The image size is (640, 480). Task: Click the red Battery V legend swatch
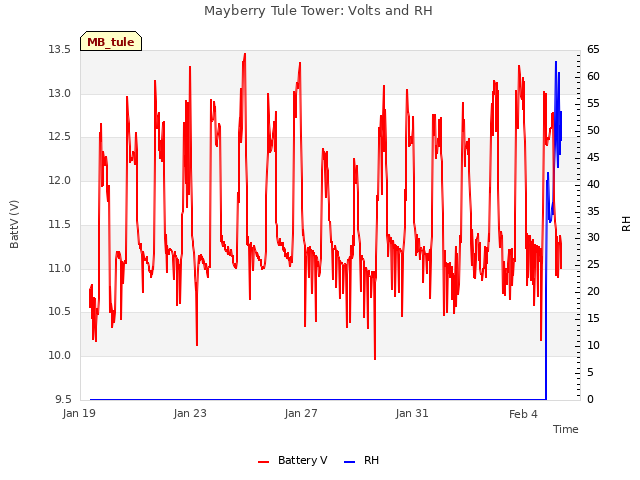click(x=263, y=462)
